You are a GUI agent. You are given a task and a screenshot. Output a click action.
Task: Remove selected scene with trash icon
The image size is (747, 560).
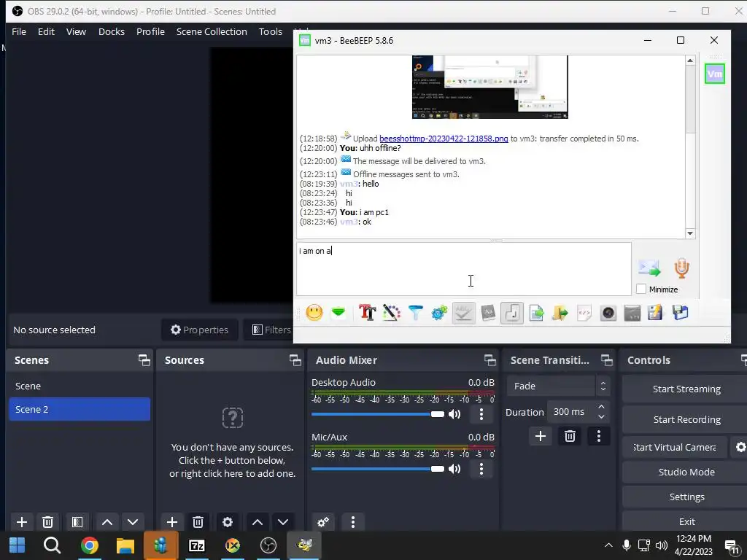coord(47,522)
